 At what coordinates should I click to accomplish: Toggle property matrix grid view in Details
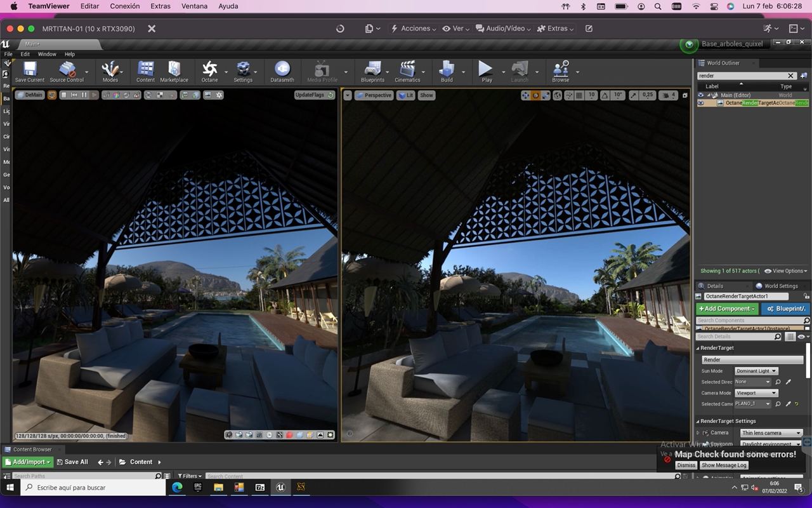[x=790, y=337]
